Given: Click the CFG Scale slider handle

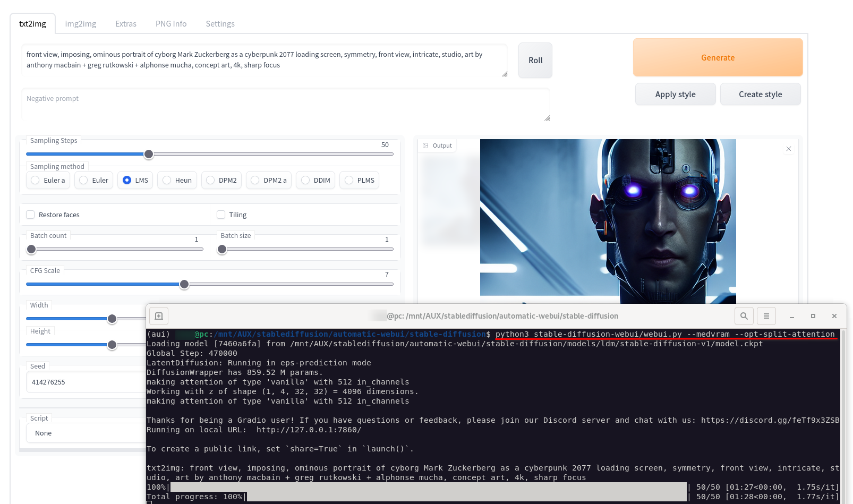Looking at the screenshot, I should [184, 285].
